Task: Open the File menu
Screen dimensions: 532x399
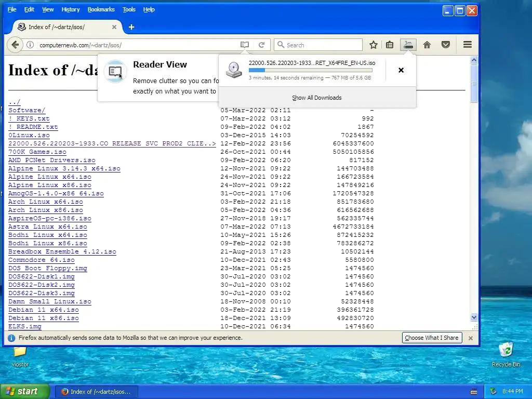Action: coord(12,9)
